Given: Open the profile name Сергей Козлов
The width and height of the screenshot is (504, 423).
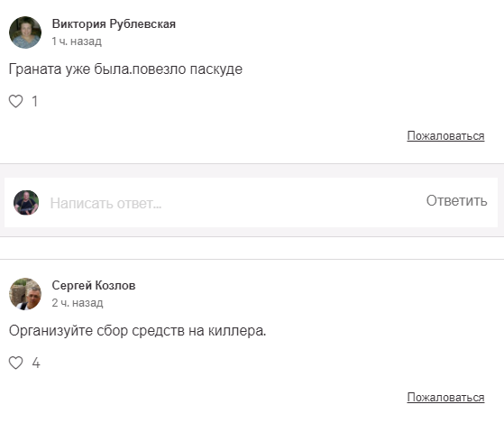Looking at the screenshot, I should (x=94, y=285).
